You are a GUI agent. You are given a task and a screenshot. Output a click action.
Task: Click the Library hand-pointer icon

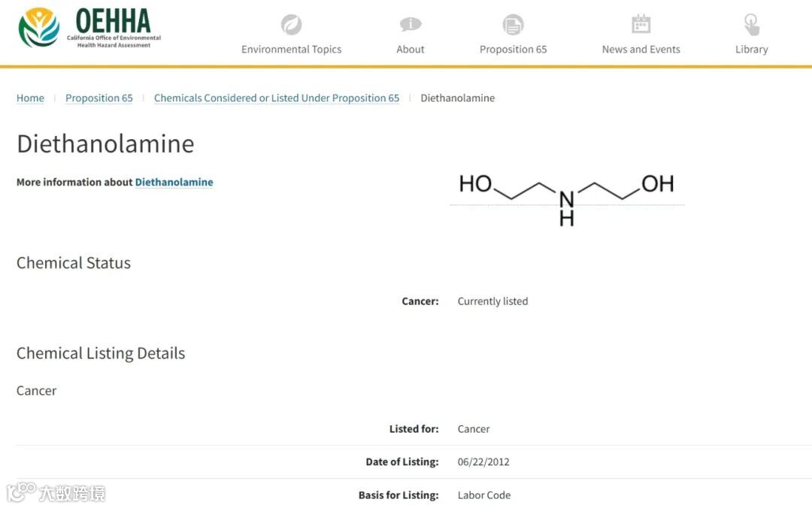(751, 24)
